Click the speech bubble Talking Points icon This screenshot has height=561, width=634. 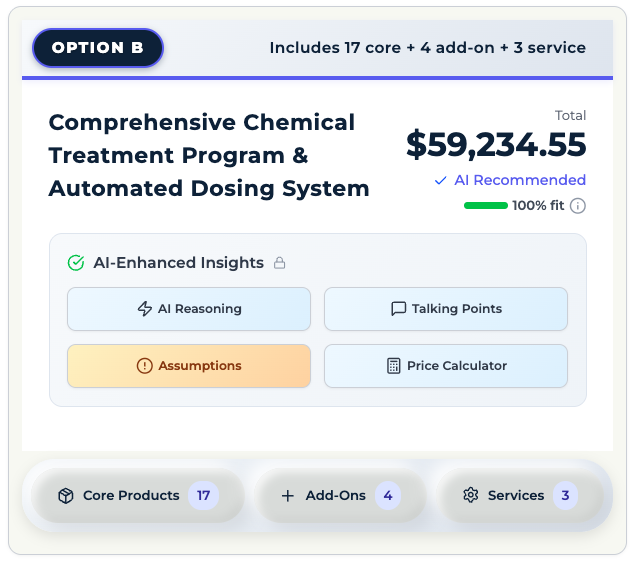(x=399, y=309)
